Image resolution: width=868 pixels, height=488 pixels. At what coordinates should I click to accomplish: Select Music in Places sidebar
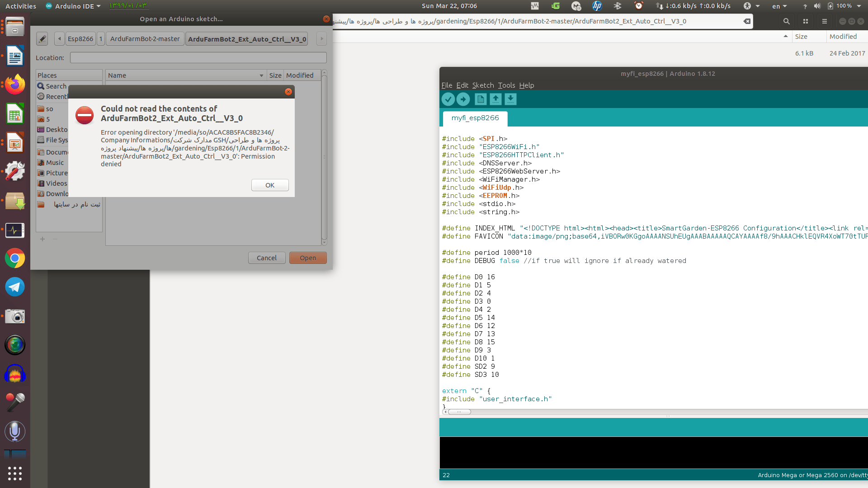(51, 163)
